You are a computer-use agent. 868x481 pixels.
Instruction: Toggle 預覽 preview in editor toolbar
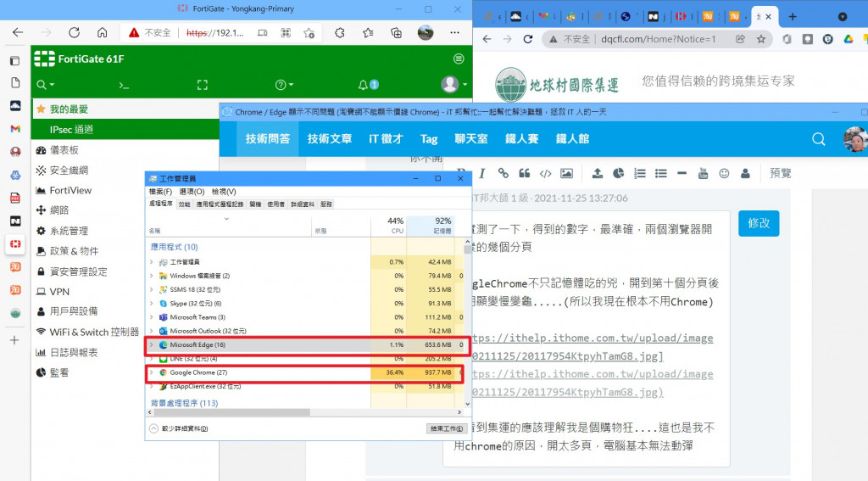point(780,173)
